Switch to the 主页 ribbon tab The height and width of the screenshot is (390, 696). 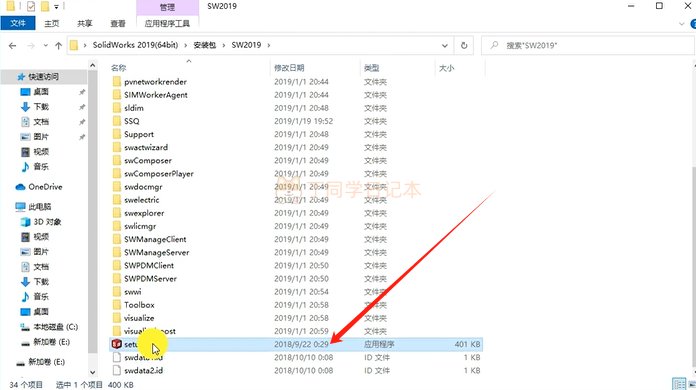click(x=51, y=24)
